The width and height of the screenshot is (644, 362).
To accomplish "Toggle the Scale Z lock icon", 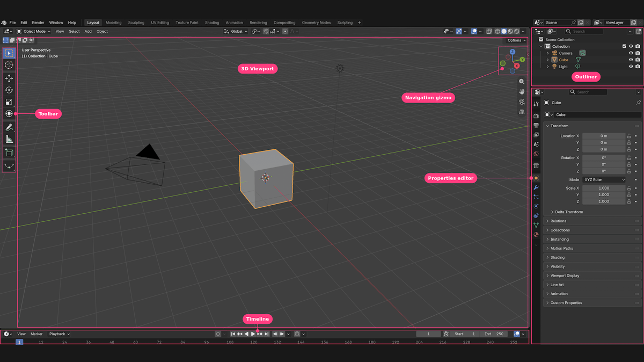I will coord(629,201).
